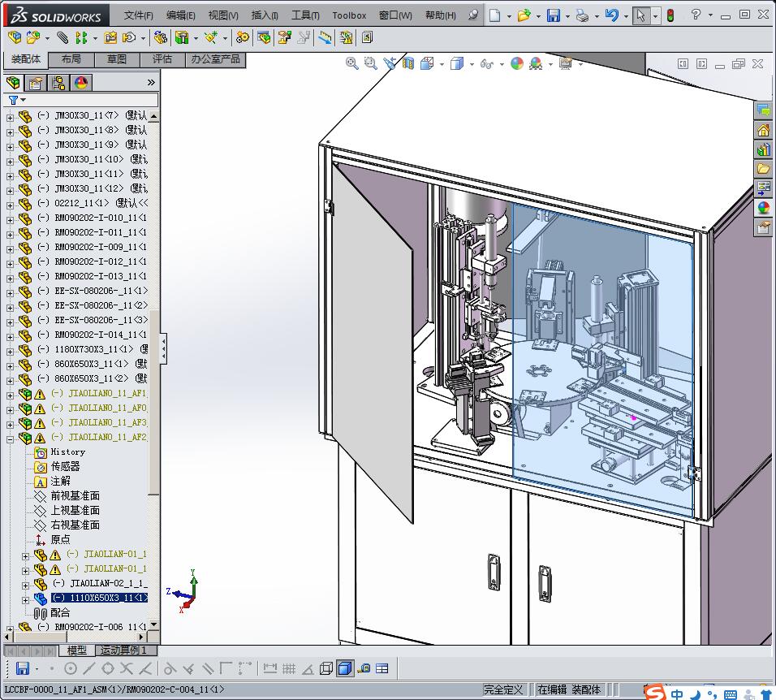Click the Print icon in top toolbar

(x=581, y=15)
